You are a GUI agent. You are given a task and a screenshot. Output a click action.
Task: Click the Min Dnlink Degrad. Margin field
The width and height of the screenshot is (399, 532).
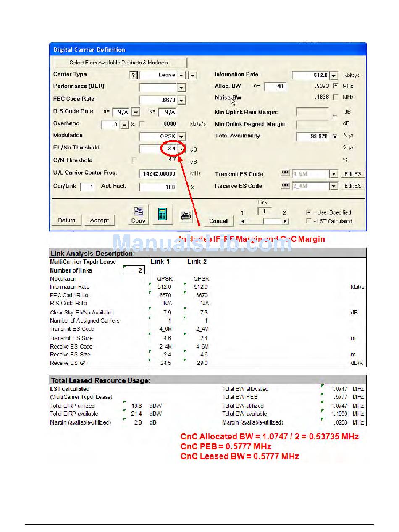pos(313,124)
